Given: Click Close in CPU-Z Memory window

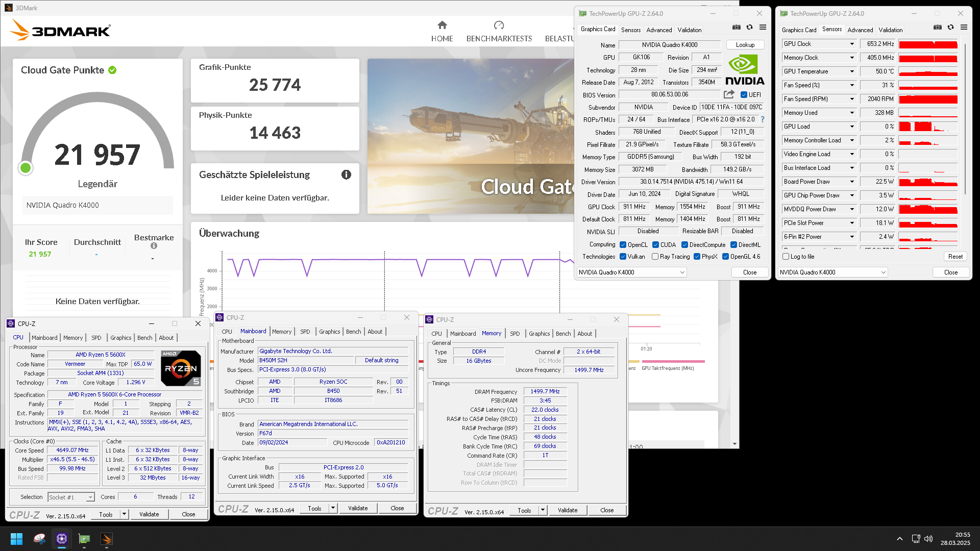Looking at the screenshot, I should coord(607,510).
